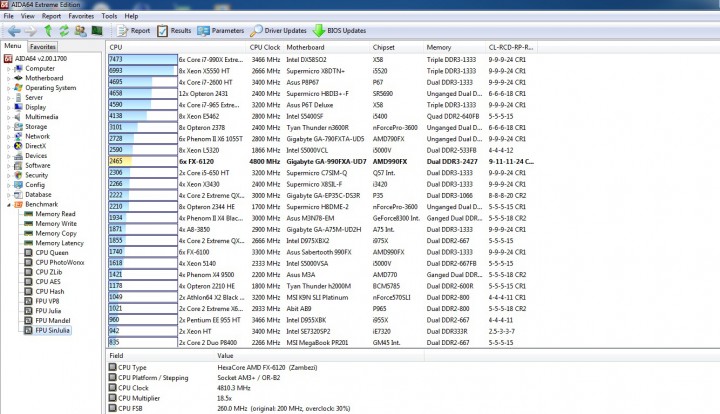
Task: Expand the Network tree node
Action: click(8, 136)
